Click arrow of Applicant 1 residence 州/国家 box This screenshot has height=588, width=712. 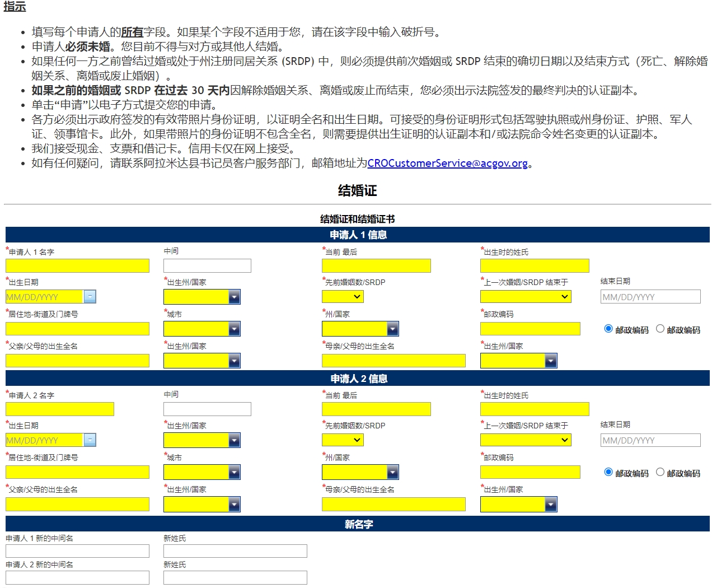[x=393, y=329]
